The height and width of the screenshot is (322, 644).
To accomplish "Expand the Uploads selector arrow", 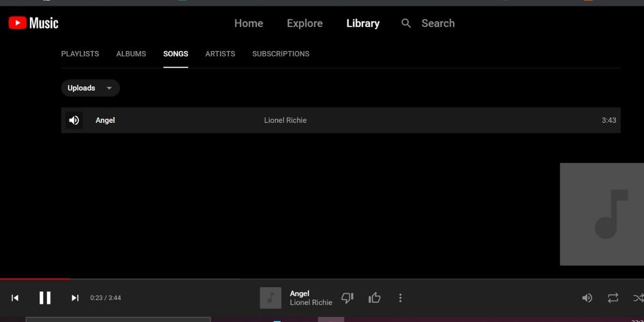I will coord(109,88).
